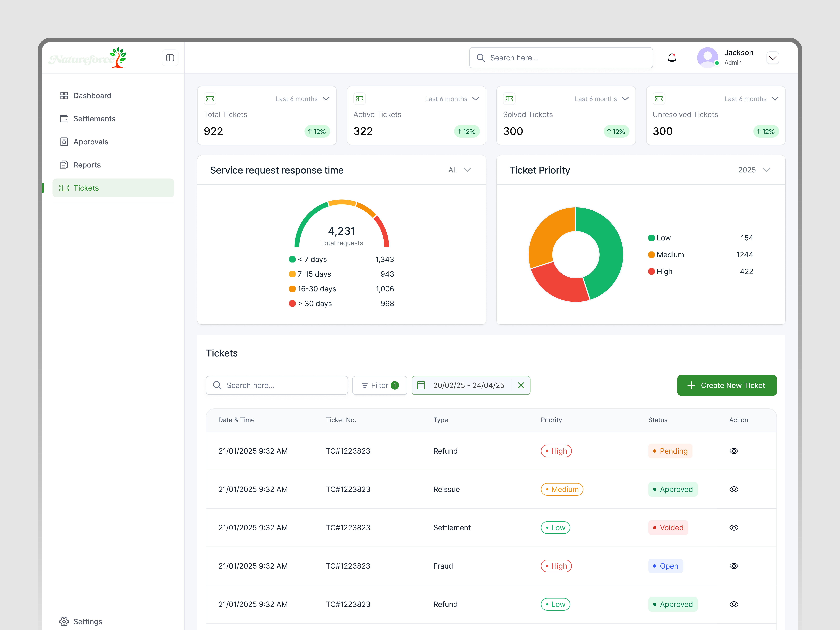Click the orange Medium swatch in the priority legend
This screenshot has height=630, width=840.
[x=652, y=254]
